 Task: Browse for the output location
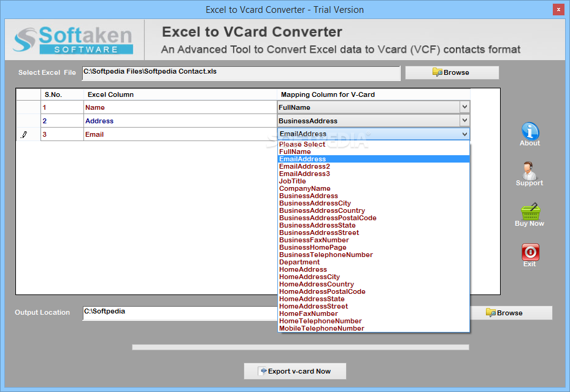click(511, 313)
